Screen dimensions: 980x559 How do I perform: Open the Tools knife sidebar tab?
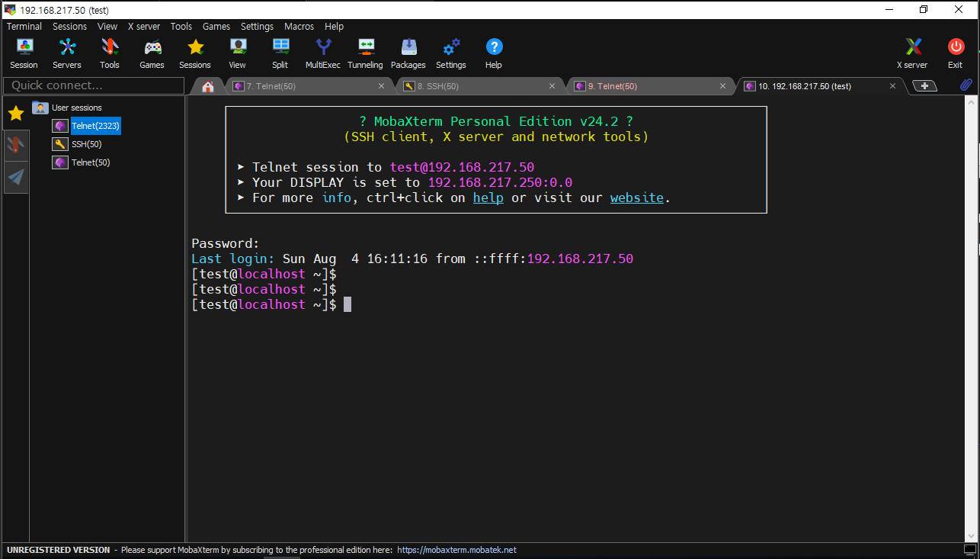pos(16,145)
